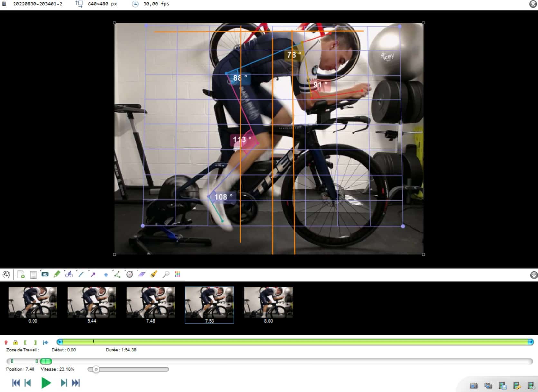538x392 pixels.
Task: Jump to the first frame
Action: point(16,383)
